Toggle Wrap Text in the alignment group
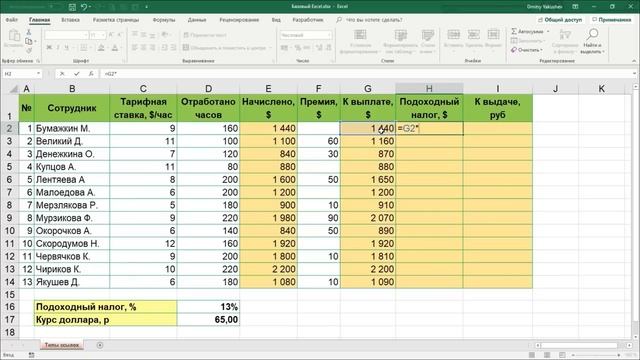This screenshot has width=640, height=360. coord(205,35)
